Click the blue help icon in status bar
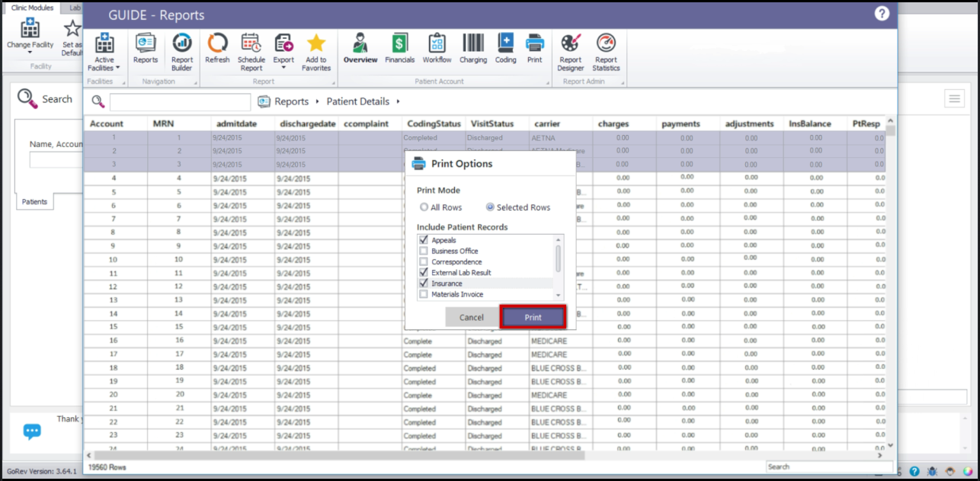This screenshot has width=980, height=481. click(x=914, y=472)
